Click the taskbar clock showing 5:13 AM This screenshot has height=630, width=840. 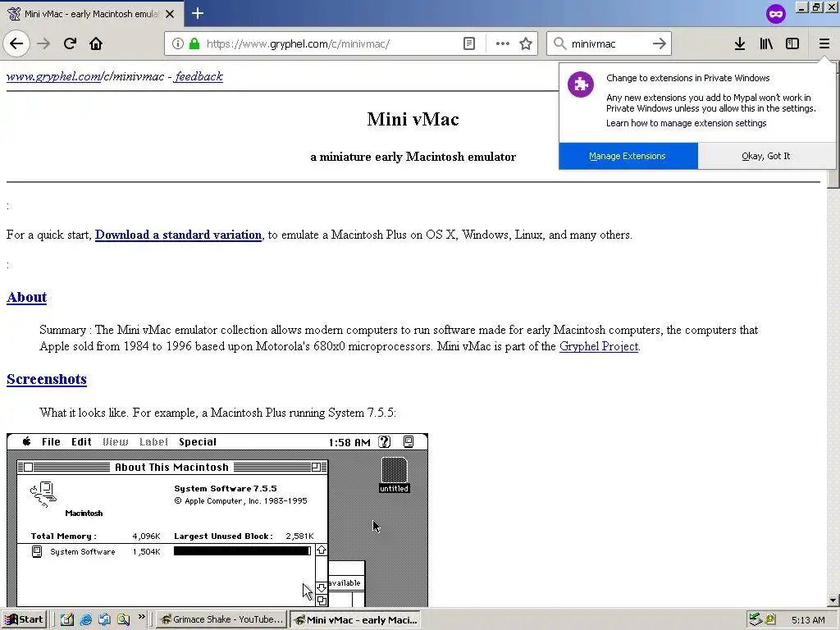click(808, 620)
